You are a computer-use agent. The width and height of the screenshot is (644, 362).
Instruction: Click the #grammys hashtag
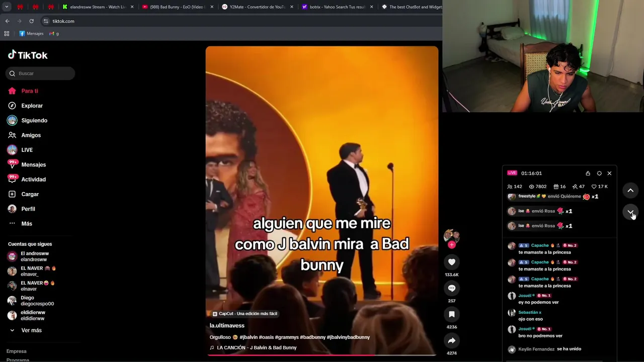point(286,337)
